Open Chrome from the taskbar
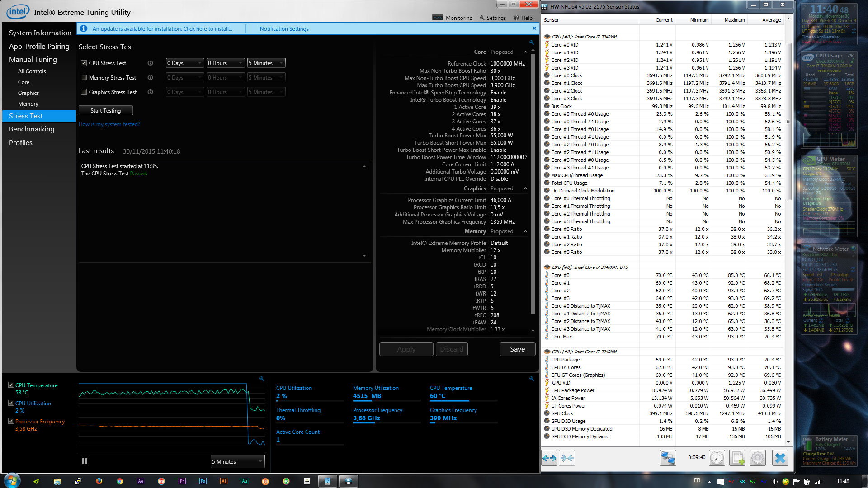 point(120,481)
